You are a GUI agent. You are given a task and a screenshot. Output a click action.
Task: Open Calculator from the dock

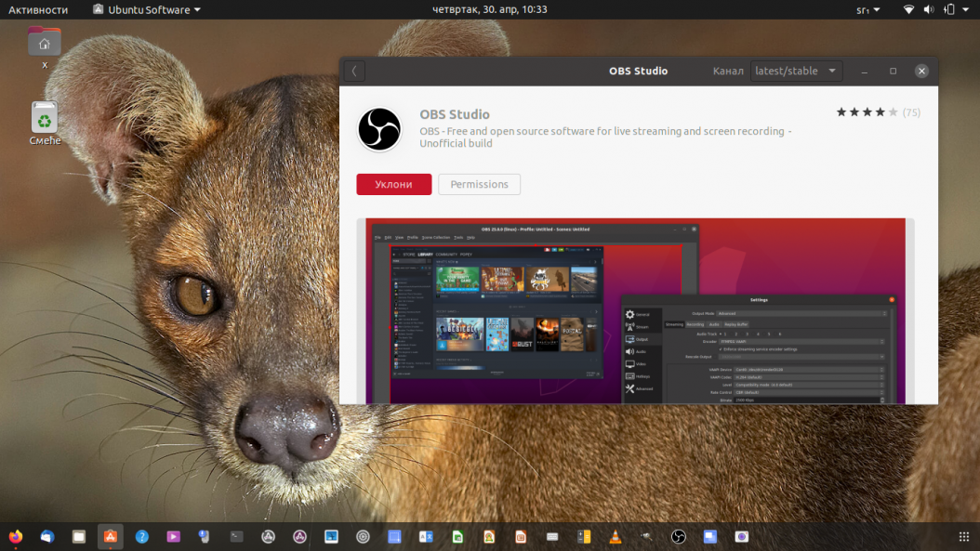(x=584, y=537)
